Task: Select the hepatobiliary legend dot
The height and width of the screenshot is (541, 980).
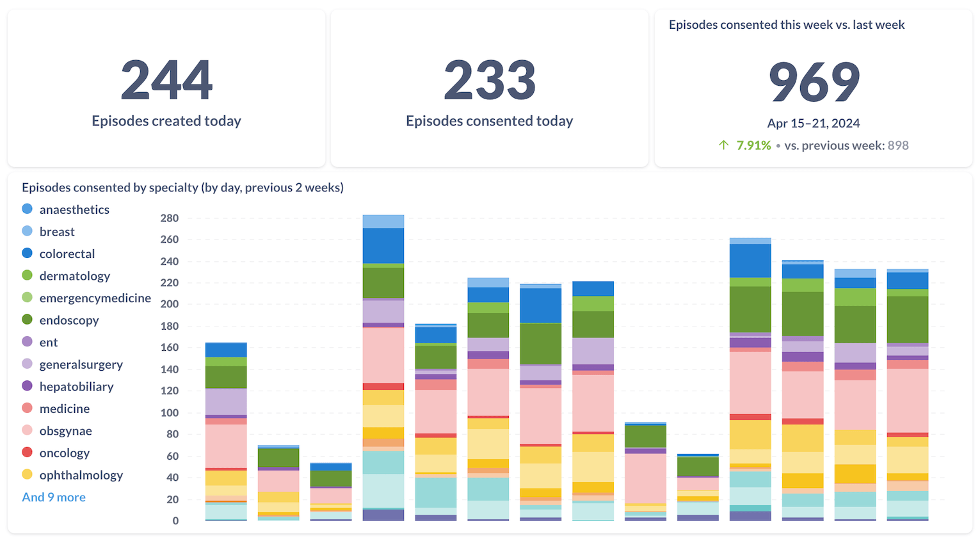Action: pos(27,386)
